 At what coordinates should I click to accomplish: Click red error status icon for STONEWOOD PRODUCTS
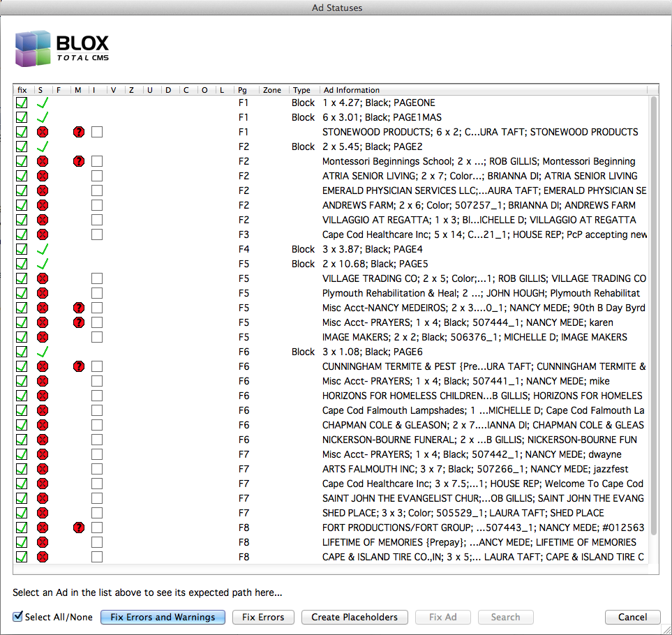(43, 132)
